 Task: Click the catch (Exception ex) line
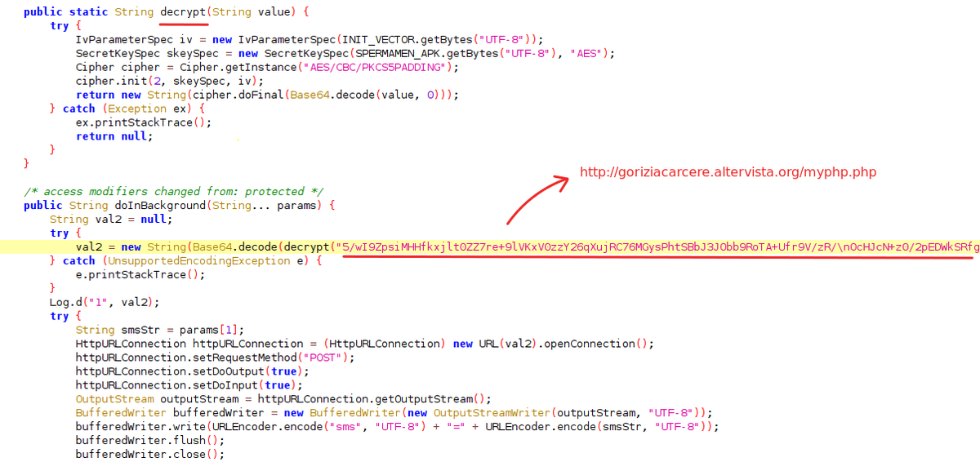click(x=127, y=109)
